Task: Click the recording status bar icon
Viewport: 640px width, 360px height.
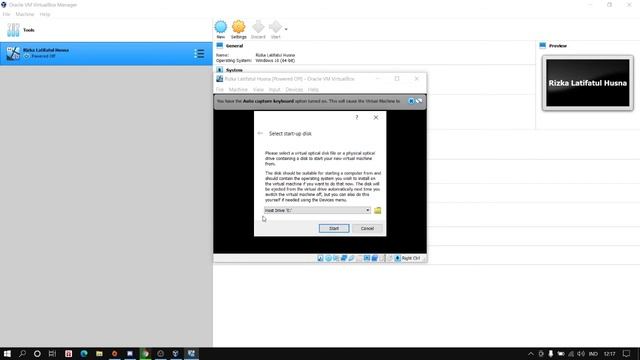Action: [x=374, y=258]
